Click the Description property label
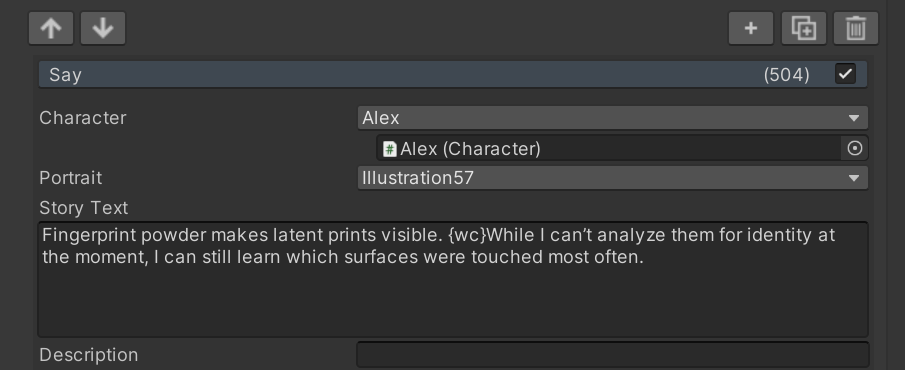 coord(88,354)
